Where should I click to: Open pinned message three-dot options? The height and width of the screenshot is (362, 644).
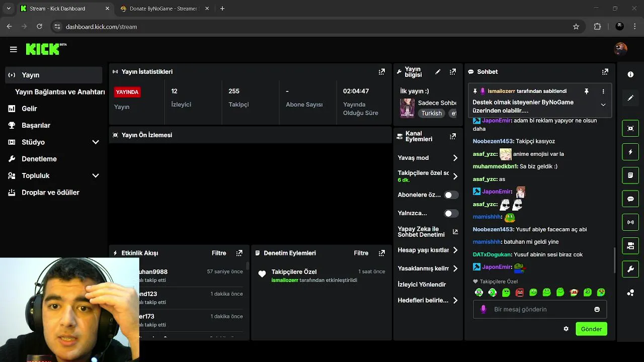(603, 92)
